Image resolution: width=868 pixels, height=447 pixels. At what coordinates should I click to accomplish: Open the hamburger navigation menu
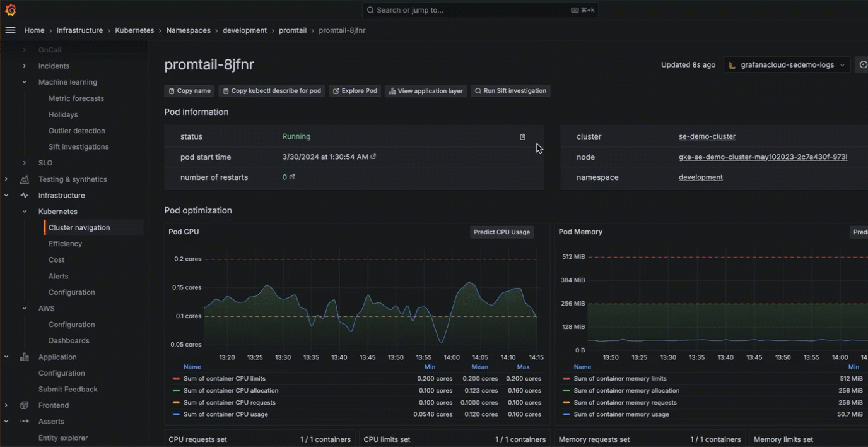click(x=10, y=30)
